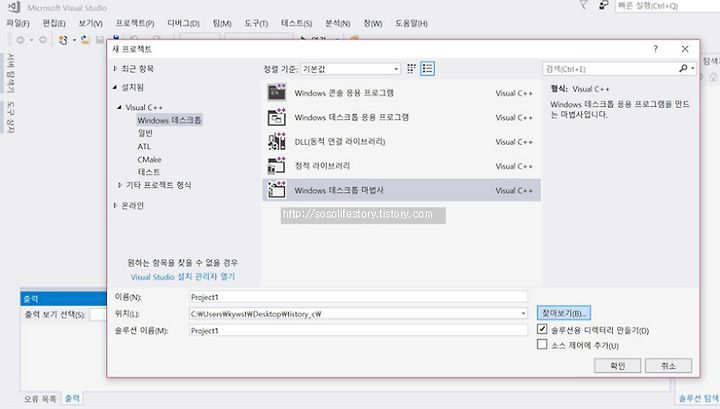Open the 도움말(H) menu

[x=411, y=23]
